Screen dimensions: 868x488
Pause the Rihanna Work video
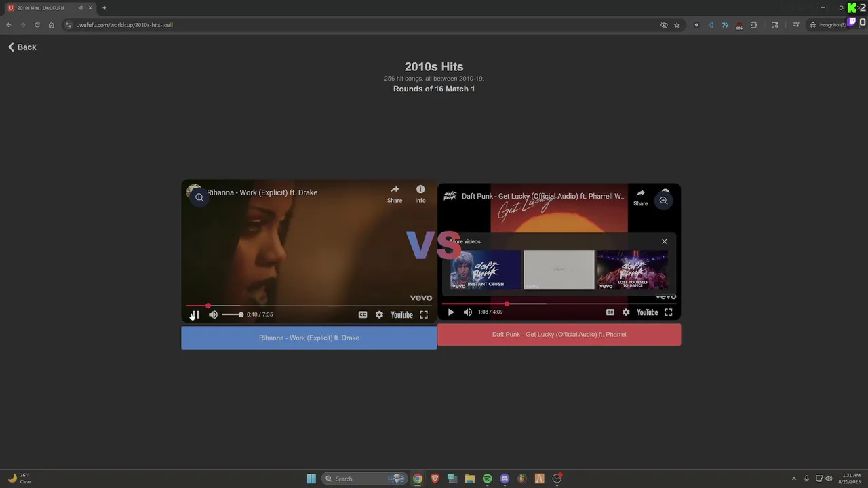tap(195, 314)
